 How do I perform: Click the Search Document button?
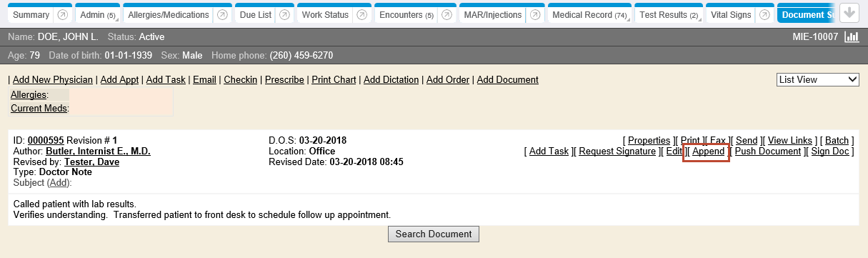(434, 234)
